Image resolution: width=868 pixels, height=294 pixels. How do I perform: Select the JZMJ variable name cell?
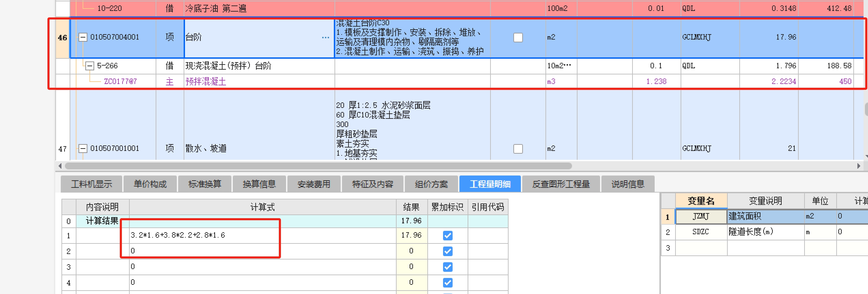click(x=701, y=216)
